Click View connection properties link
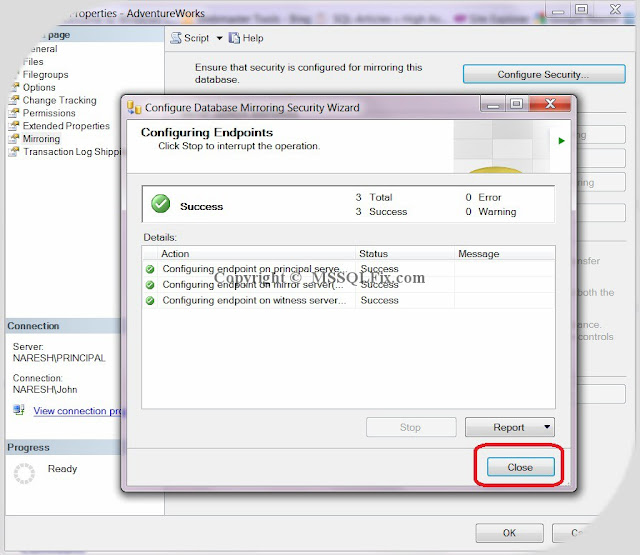Screen dimensions: 640x555 pyautogui.click(x=78, y=411)
